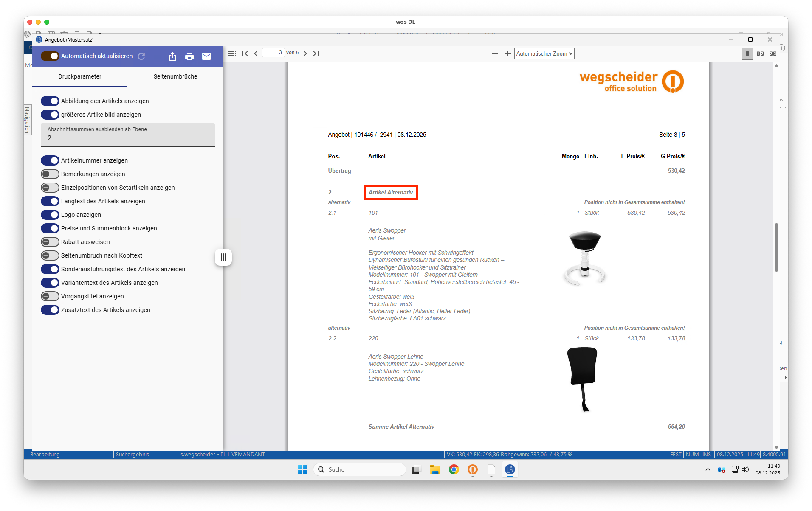Image resolution: width=812 pixels, height=511 pixels.
Task: Click the print icon in the purple header
Action: [189, 56]
